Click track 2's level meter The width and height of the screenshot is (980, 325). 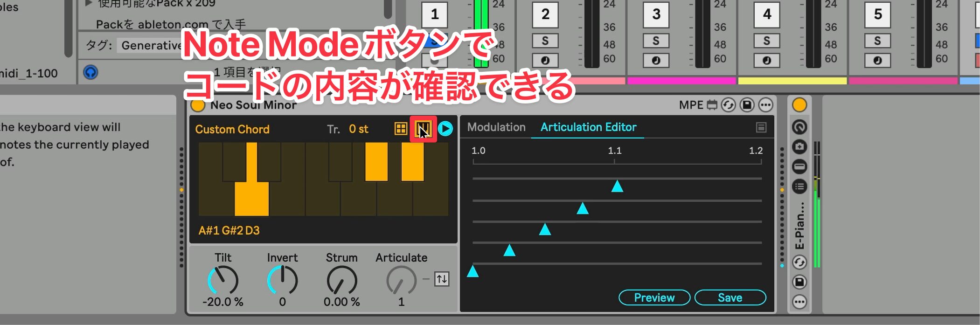coord(591,34)
